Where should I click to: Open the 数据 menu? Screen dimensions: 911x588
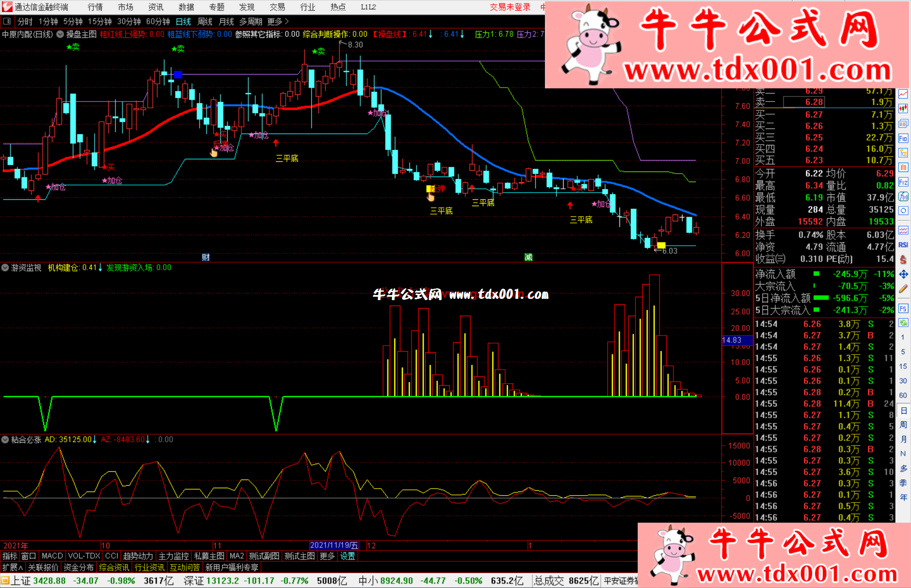[x=186, y=7]
